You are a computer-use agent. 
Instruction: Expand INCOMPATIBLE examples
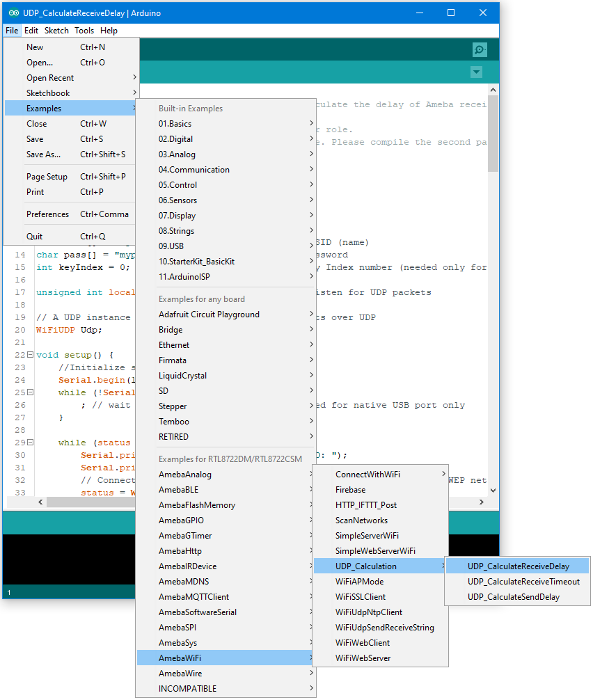226,688
